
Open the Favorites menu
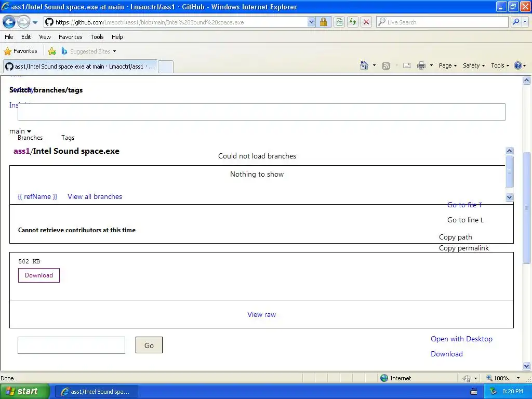(70, 37)
